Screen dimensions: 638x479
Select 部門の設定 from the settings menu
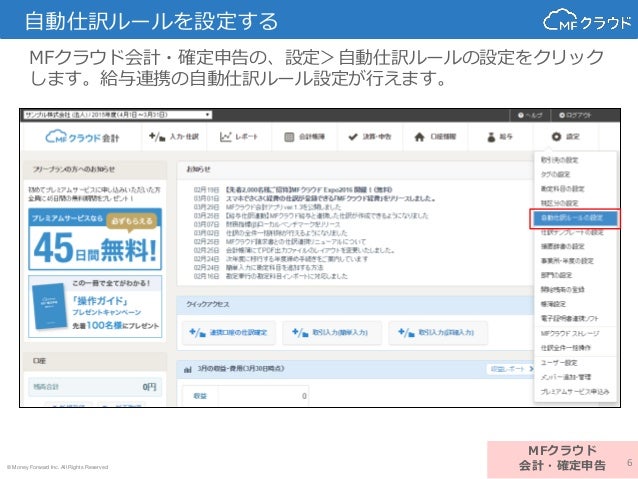pyautogui.click(x=556, y=275)
